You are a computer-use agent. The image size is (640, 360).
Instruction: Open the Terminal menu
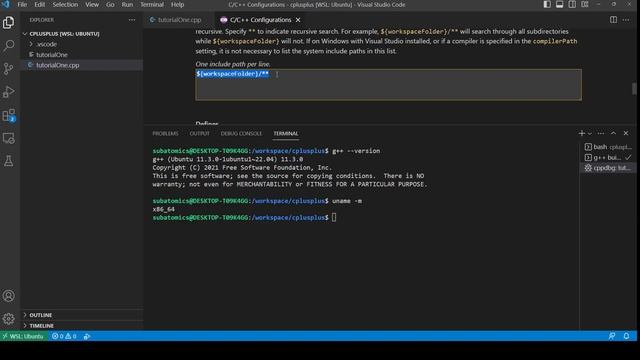click(152, 4)
